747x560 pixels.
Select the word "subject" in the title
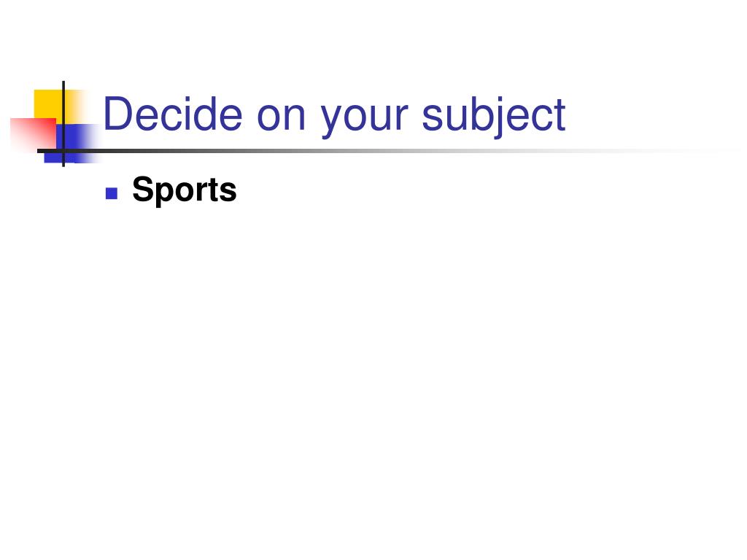pyautogui.click(x=494, y=117)
